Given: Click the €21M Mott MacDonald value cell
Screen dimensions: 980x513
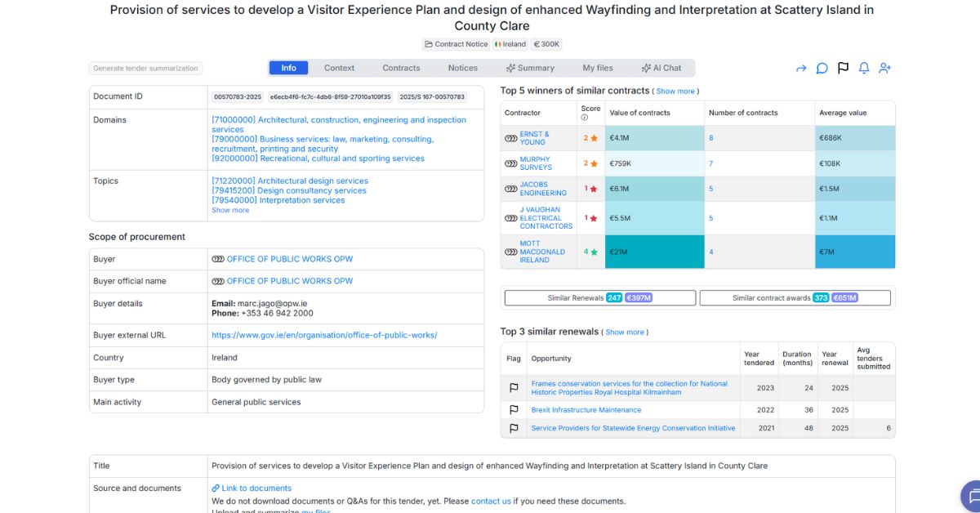Looking at the screenshot, I should click(x=654, y=252).
